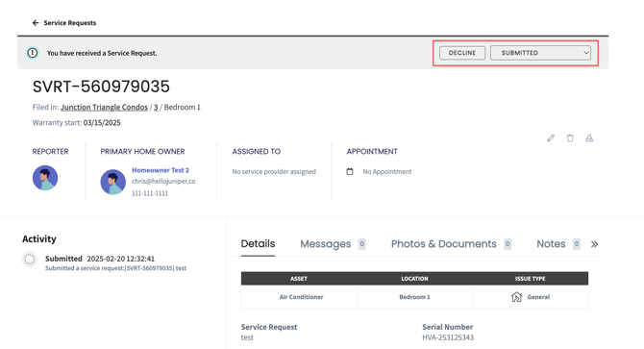
Task: Click the No service provider assigned text
Action: point(274,172)
